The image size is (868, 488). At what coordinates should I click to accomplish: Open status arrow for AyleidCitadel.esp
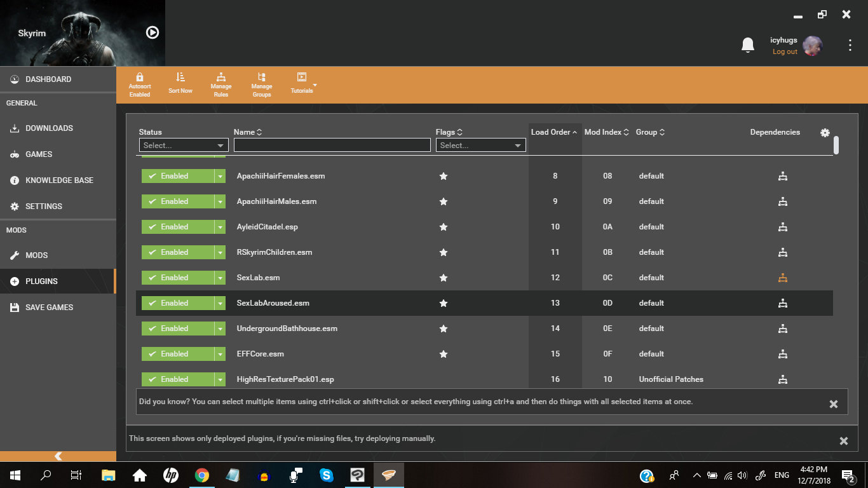click(220, 227)
